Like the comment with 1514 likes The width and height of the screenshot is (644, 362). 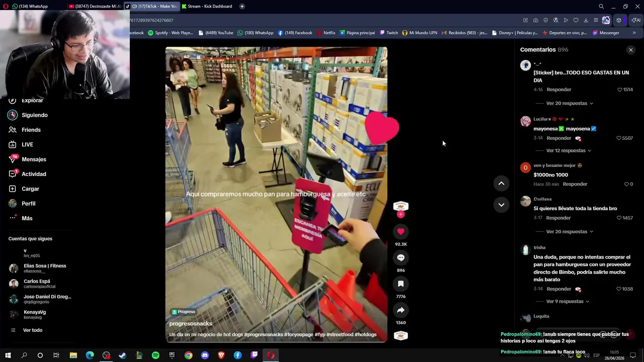620,89
